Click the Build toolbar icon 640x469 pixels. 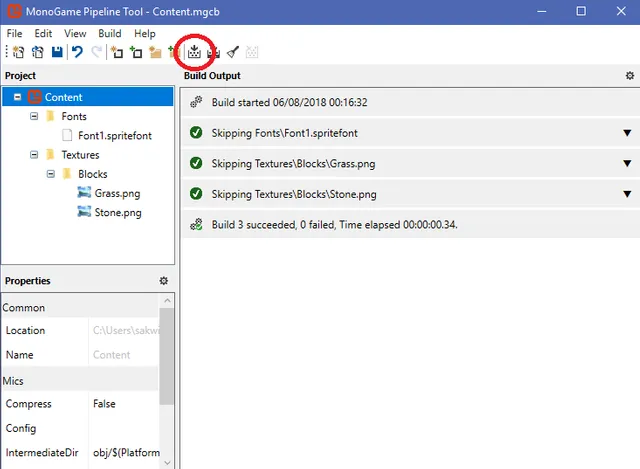(194, 52)
